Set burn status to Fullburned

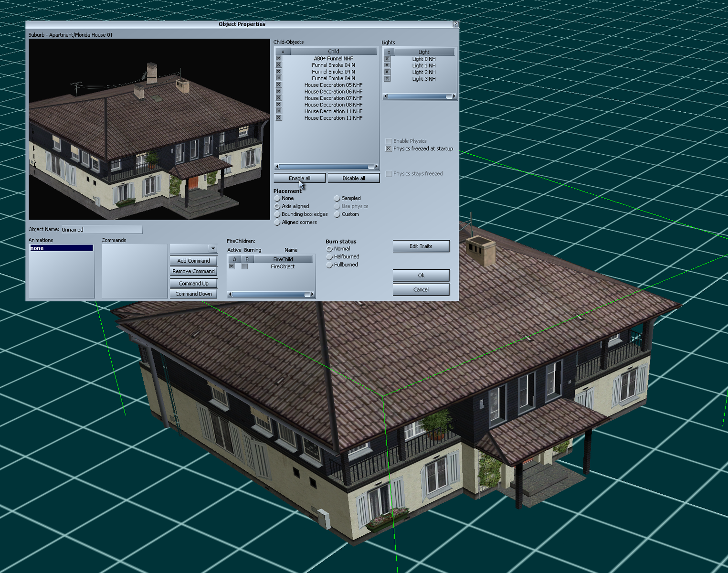point(329,265)
